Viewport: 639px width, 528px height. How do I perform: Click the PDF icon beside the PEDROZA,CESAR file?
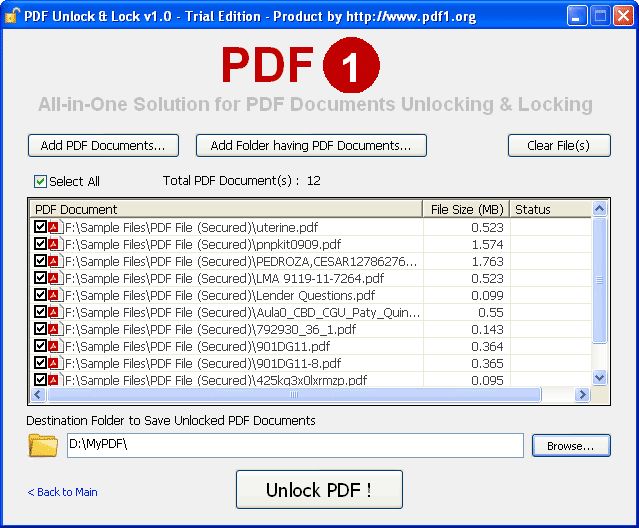click(x=55, y=261)
